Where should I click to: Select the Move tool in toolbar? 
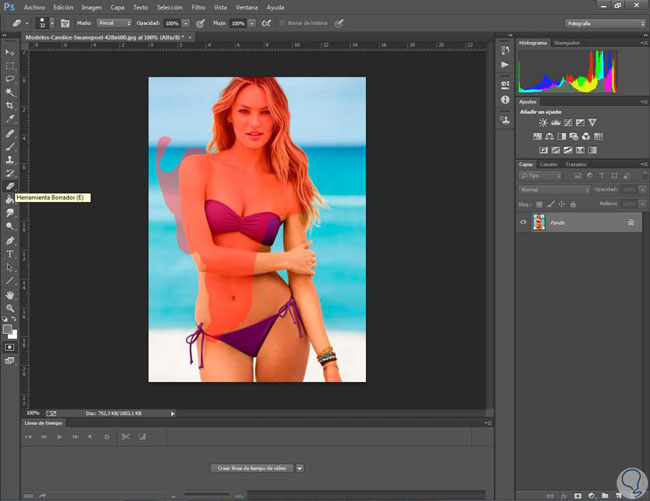pyautogui.click(x=10, y=52)
